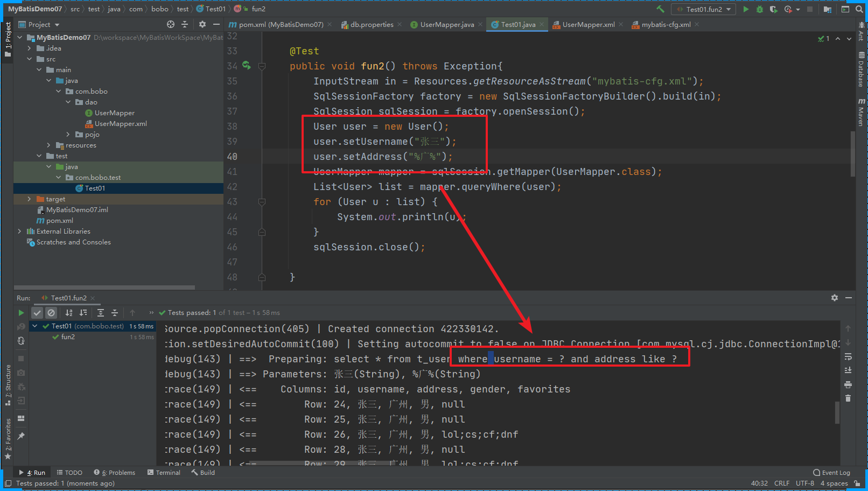Collapse all test results icon

115,313
